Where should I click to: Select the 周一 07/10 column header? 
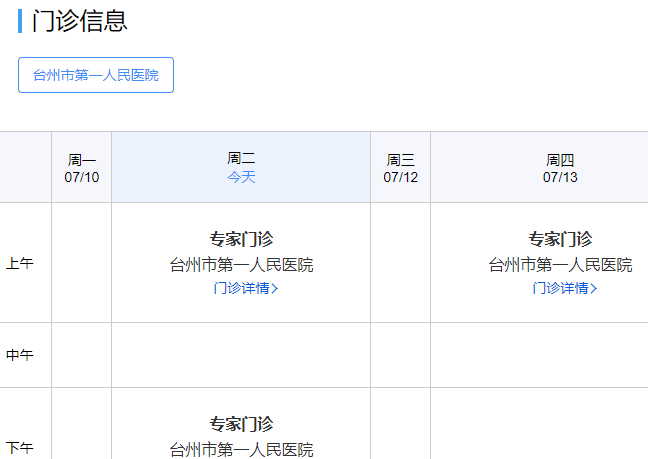click(x=82, y=168)
